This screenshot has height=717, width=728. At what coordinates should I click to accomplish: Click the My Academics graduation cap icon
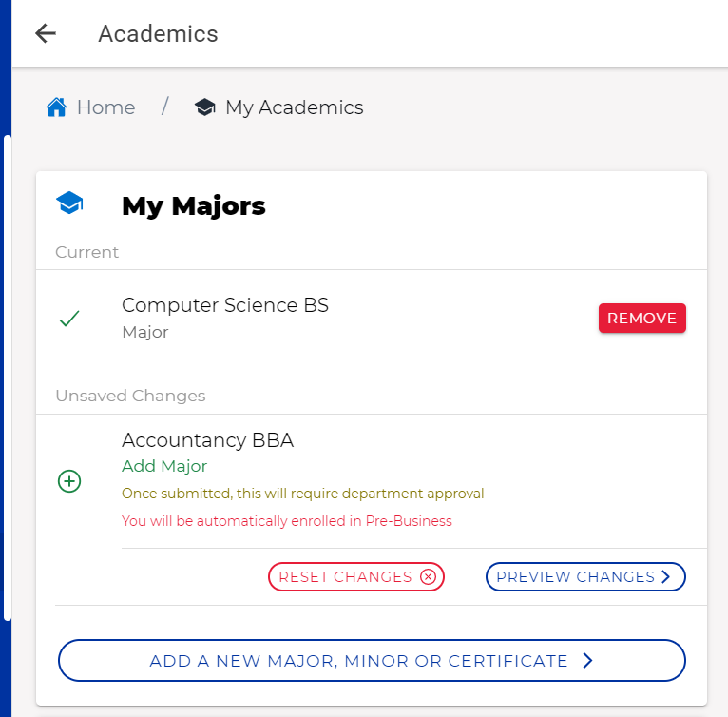click(x=204, y=107)
